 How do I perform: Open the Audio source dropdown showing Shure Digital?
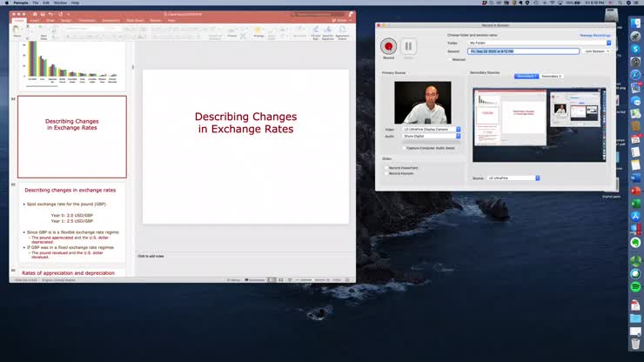click(432, 136)
